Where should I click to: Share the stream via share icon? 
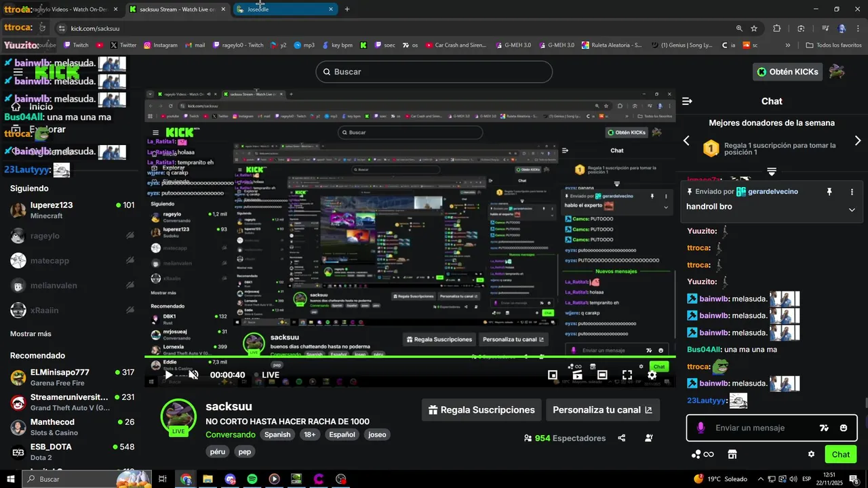(622, 438)
